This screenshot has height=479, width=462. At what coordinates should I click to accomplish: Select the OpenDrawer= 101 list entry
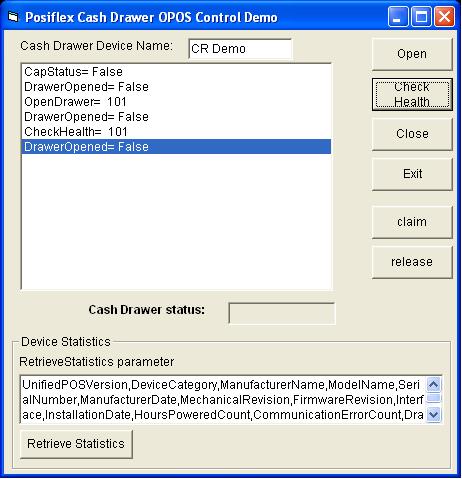(176, 102)
